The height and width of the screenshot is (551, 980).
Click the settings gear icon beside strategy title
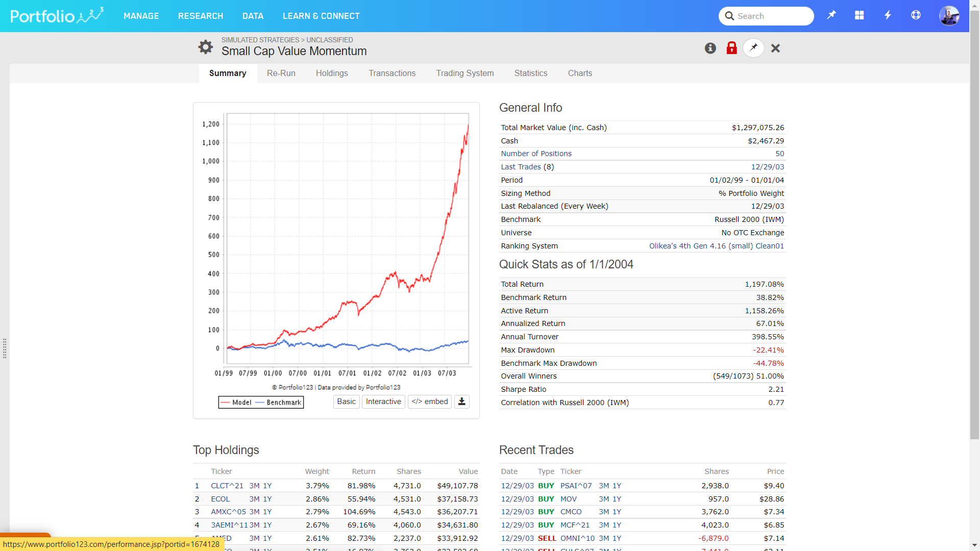coord(206,47)
